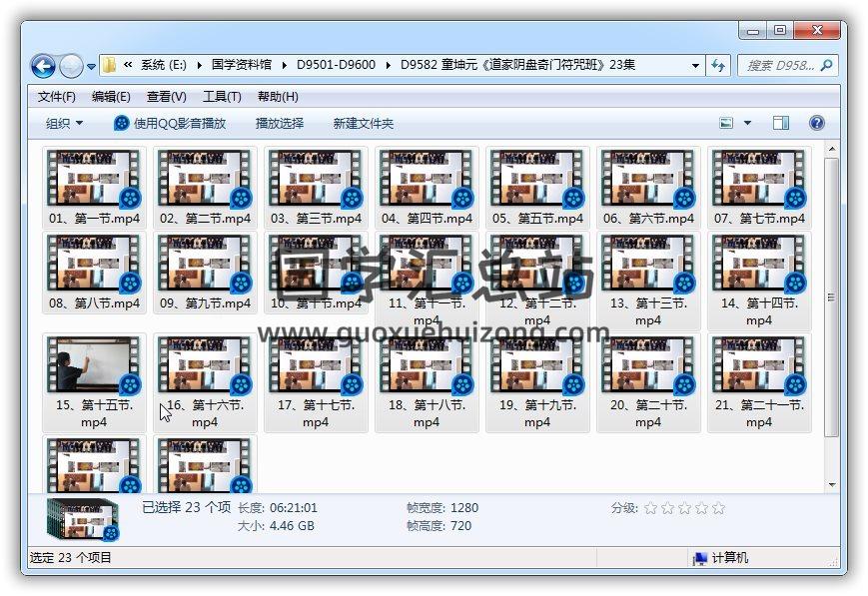The width and height of the screenshot is (868, 596).
Task: Expand the address bar history dropdown
Action: tap(696, 66)
